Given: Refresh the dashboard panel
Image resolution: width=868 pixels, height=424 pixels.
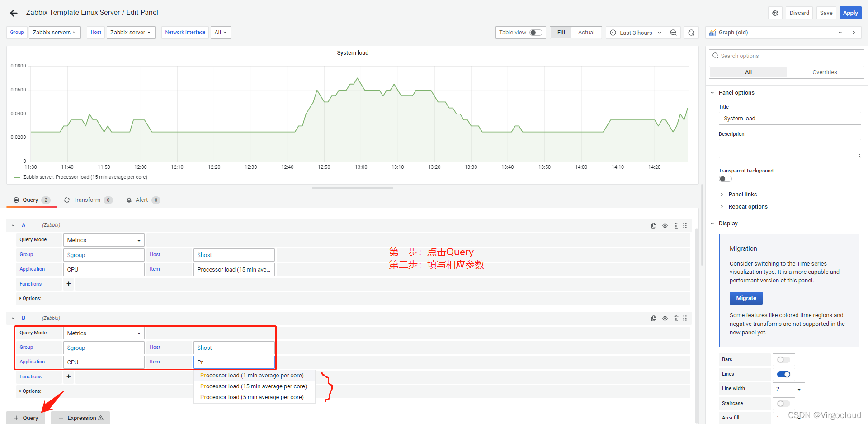Looking at the screenshot, I should 691,33.
